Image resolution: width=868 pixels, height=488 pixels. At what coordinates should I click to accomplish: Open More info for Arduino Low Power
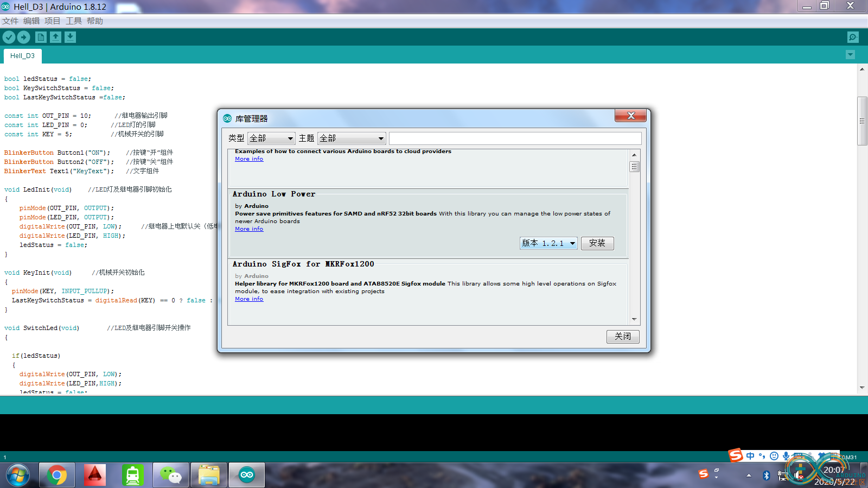[249, 229]
